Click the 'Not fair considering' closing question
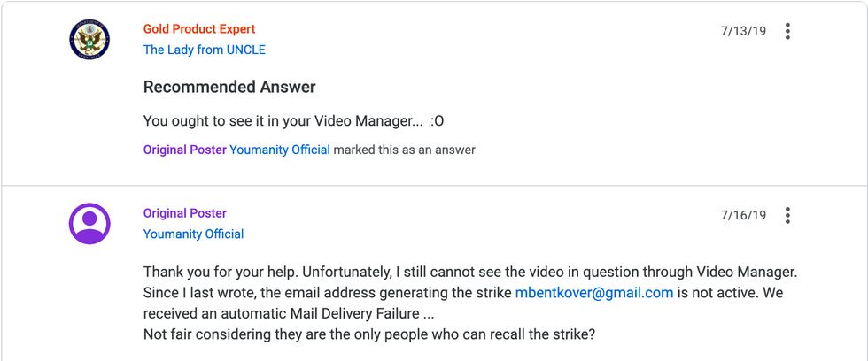 [369, 334]
